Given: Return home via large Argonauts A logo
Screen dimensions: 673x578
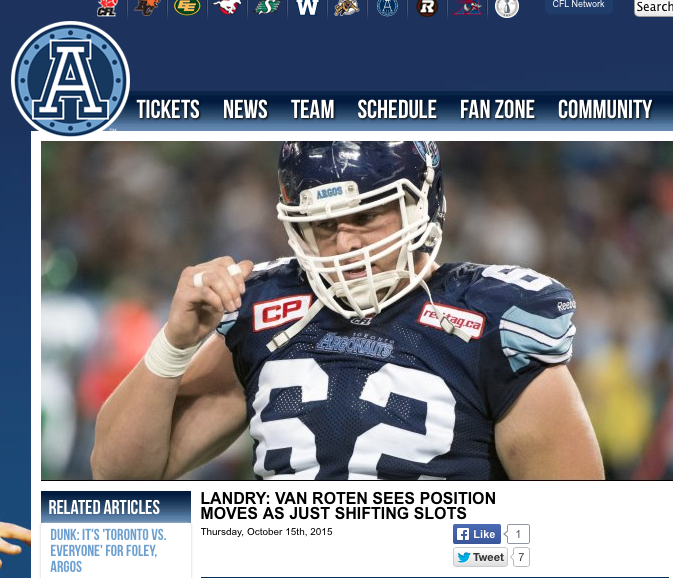Looking at the screenshot, I should coord(70,80).
